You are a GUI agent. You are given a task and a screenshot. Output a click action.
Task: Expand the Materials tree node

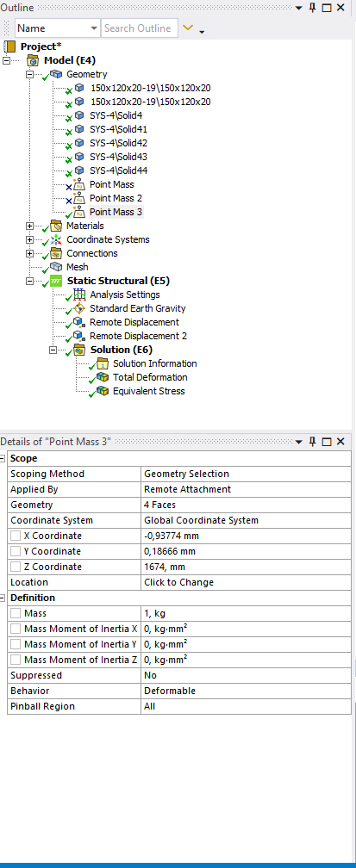(x=30, y=226)
